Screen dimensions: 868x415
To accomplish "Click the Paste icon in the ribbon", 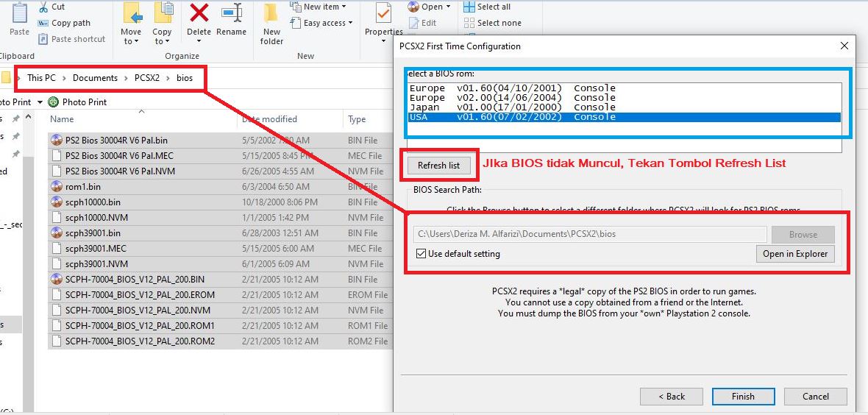I will point(19,13).
